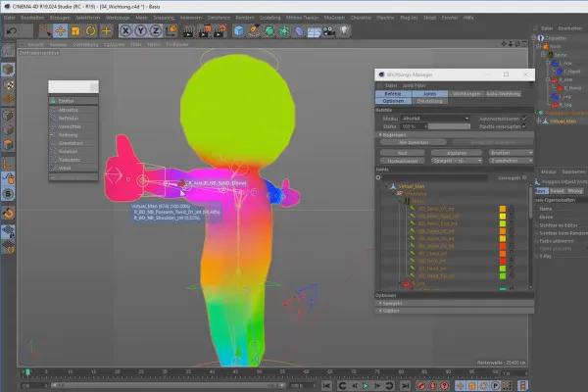Switch to Joints tab in Wichtungs-Manager
Screen dimensions: 588x392
430,94
